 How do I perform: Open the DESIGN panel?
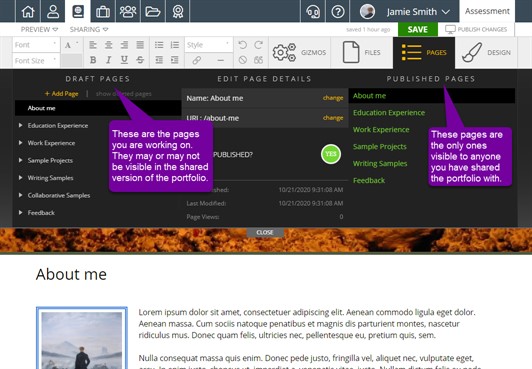tap(486, 53)
